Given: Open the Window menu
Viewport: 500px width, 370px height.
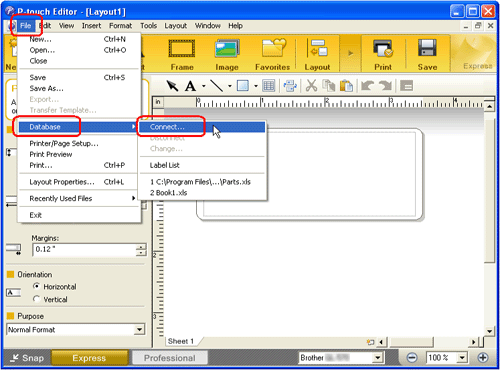Looking at the screenshot, I should (x=208, y=26).
